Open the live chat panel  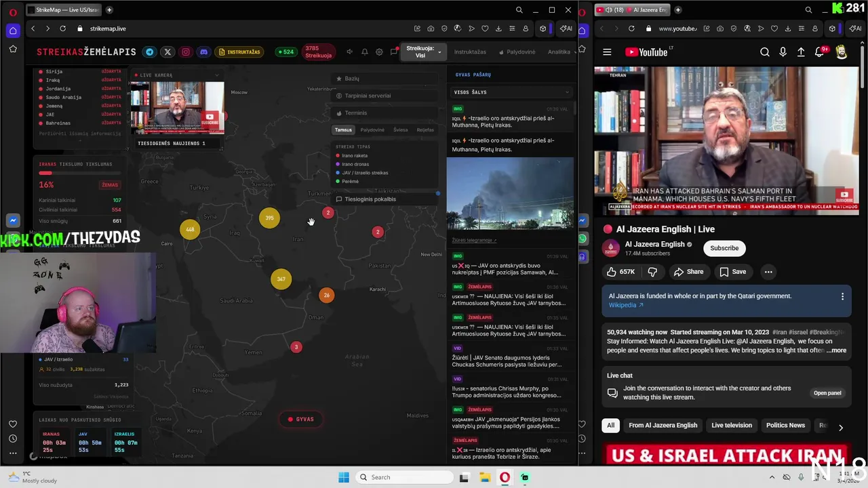pyautogui.click(x=827, y=393)
